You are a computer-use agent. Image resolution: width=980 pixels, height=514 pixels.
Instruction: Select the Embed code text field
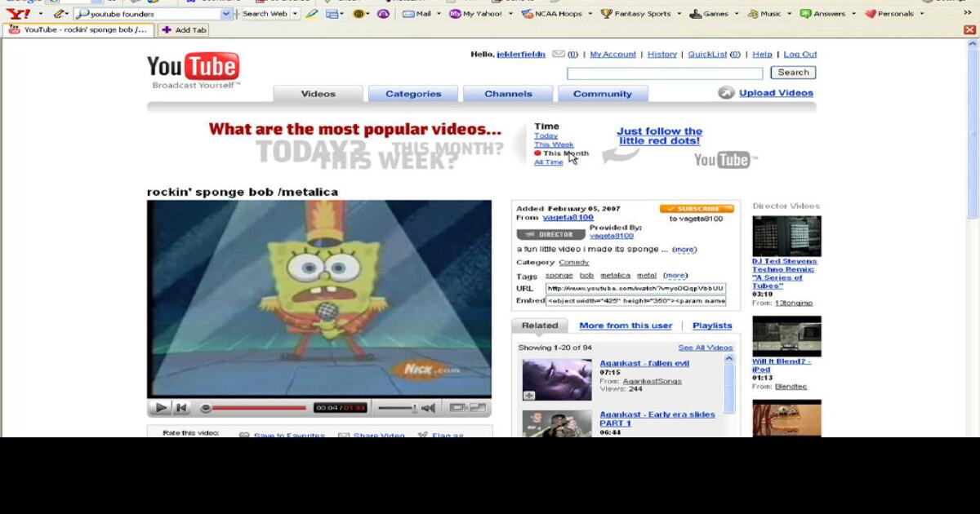pyautogui.click(x=636, y=300)
